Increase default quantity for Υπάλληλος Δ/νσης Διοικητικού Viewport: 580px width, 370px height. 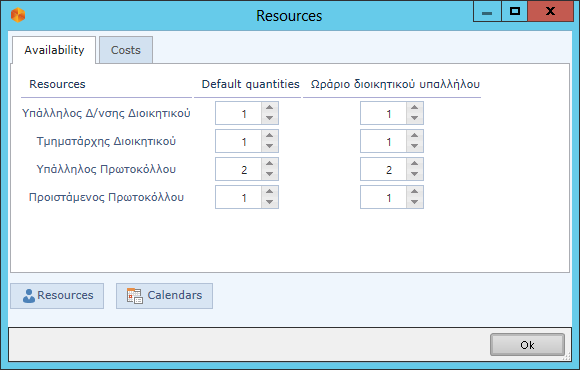pos(270,108)
